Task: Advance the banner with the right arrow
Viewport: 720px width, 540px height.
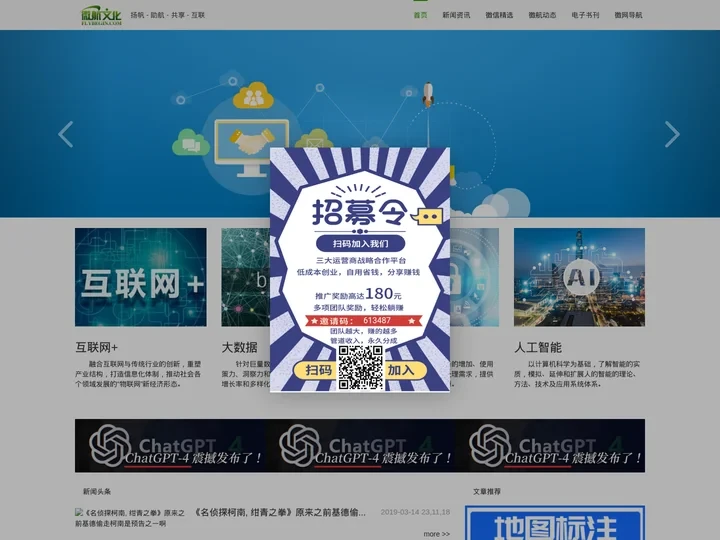Action: point(672,134)
